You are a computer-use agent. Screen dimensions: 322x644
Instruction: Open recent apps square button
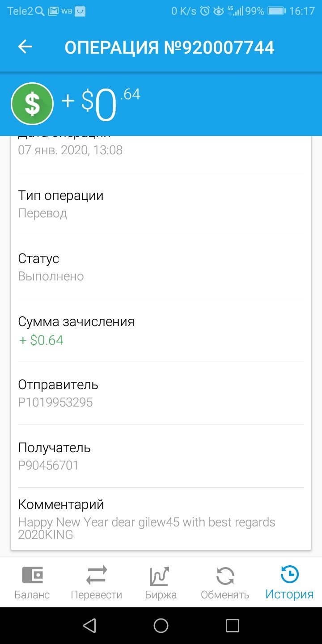(233, 626)
